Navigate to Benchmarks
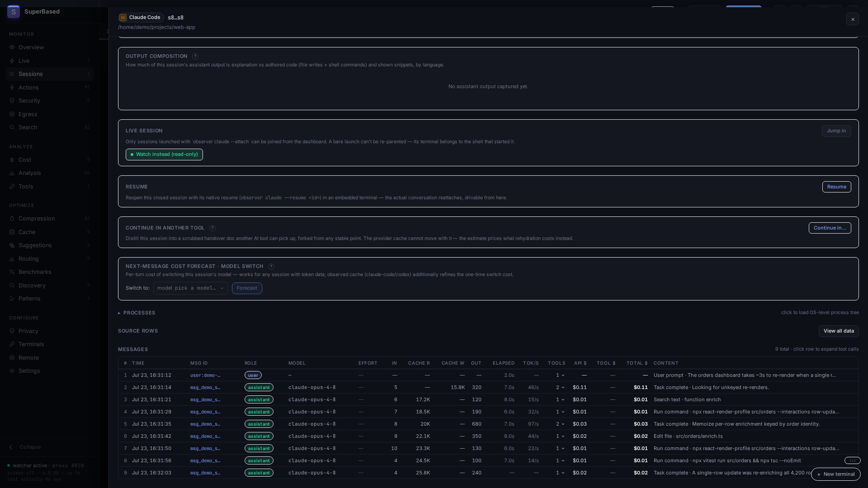Screen dimensions: 868x488 (50, 272)
